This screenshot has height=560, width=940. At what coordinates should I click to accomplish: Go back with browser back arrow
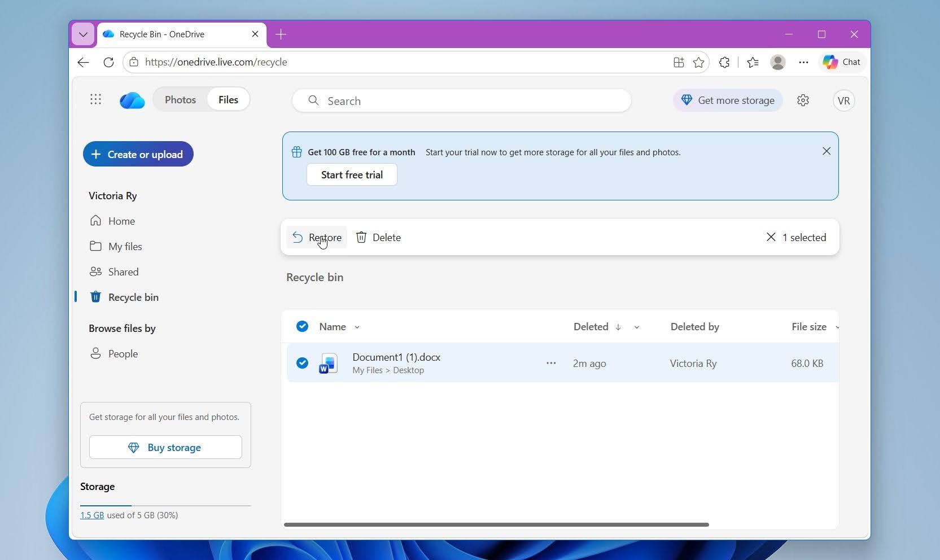pyautogui.click(x=84, y=62)
